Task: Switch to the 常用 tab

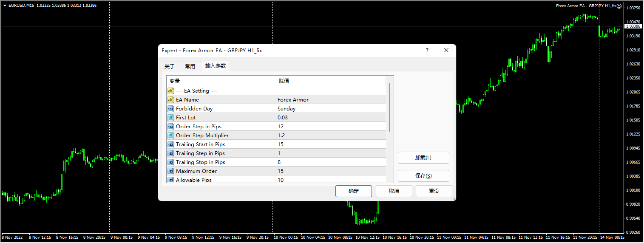Action: pyautogui.click(x=190, y=67)
